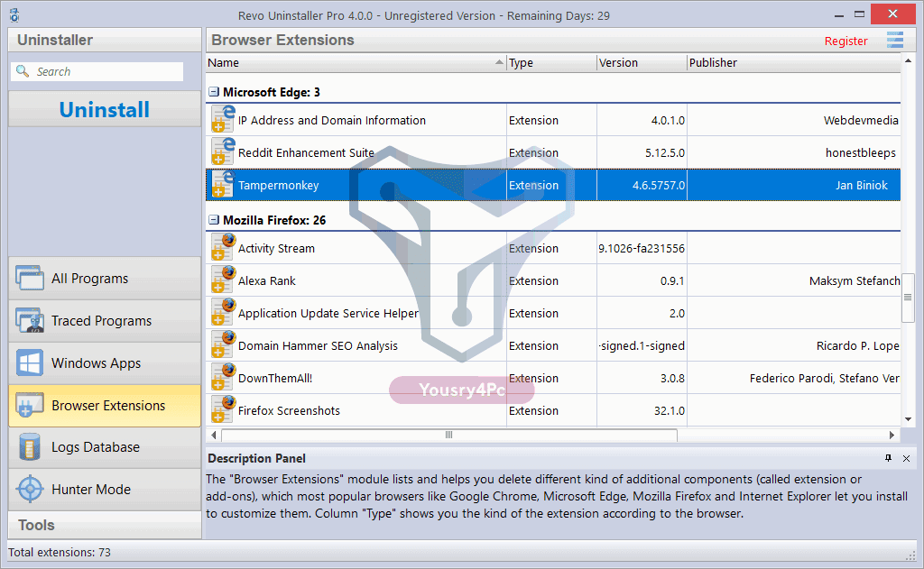Click the horizontal scrollbar thumb

tap(449, 435)
